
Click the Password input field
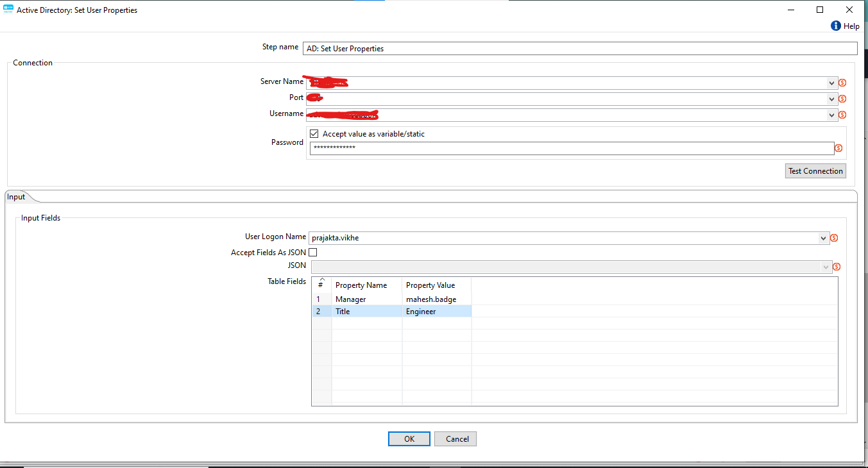coord(572,148)
